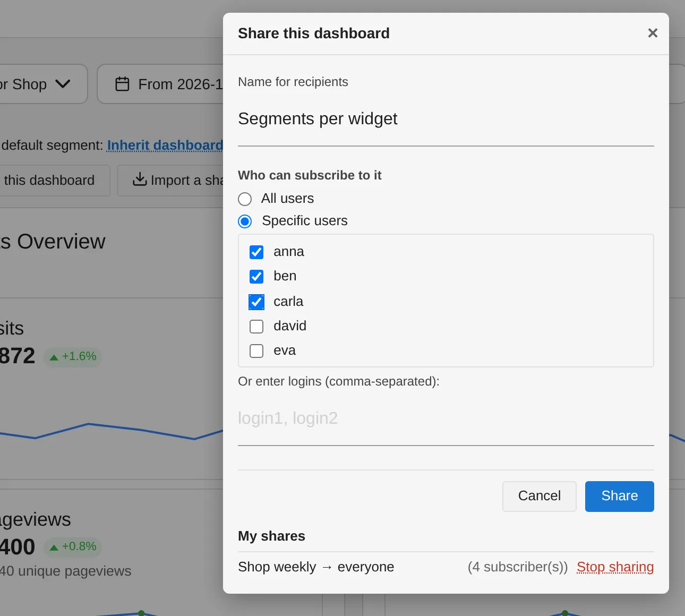This screenshot has width=685, height=616.
Task: Click the (4 subscriber(s)) text
Action: (x=518, y=567)
